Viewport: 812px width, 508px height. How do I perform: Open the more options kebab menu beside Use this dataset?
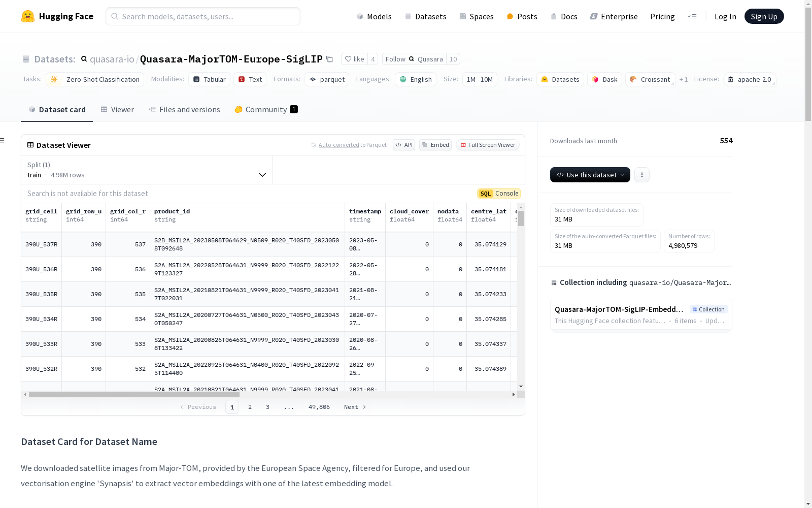[x=642, y=175]
